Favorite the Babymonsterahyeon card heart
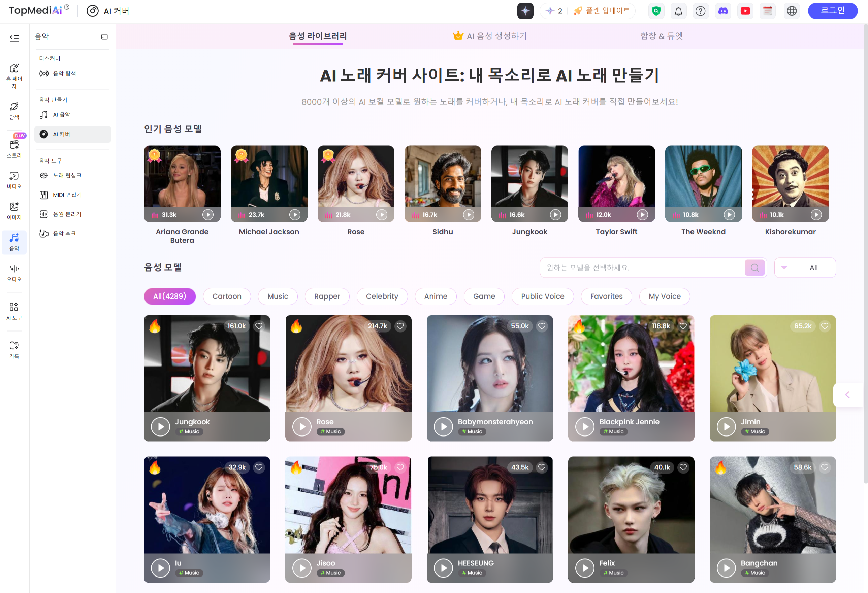Image resolution: width=868 pixels, height=593 pixels. point(542,326)
